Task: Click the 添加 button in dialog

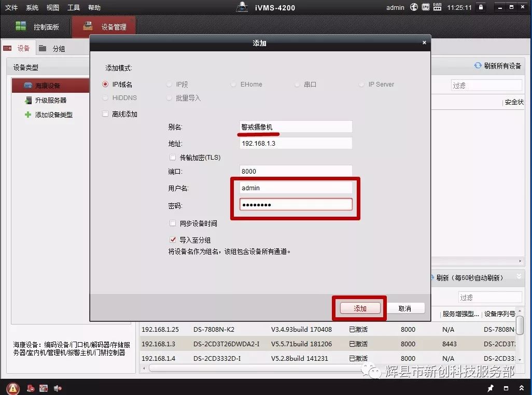Action: [x=360, y=308]
